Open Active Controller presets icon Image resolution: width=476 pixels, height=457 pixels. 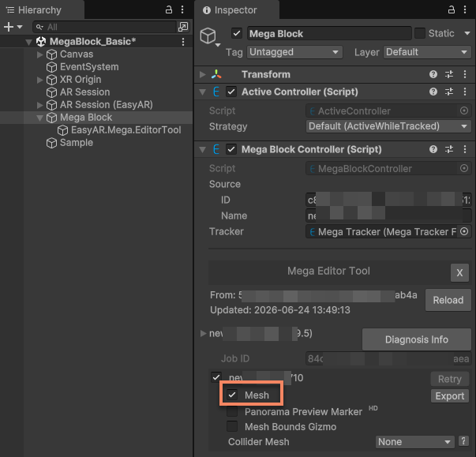coord(449,92)
